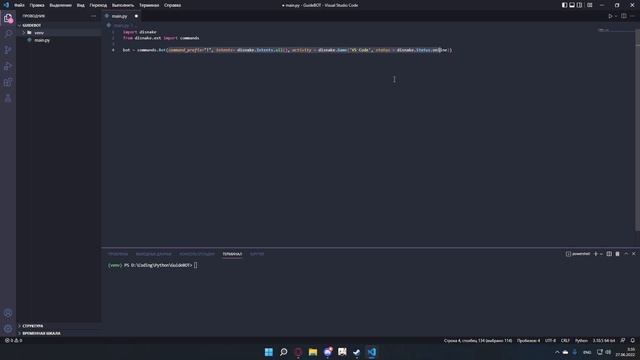Split the editor to the right
Screen dimensions: 640x360
click(624, 16)
